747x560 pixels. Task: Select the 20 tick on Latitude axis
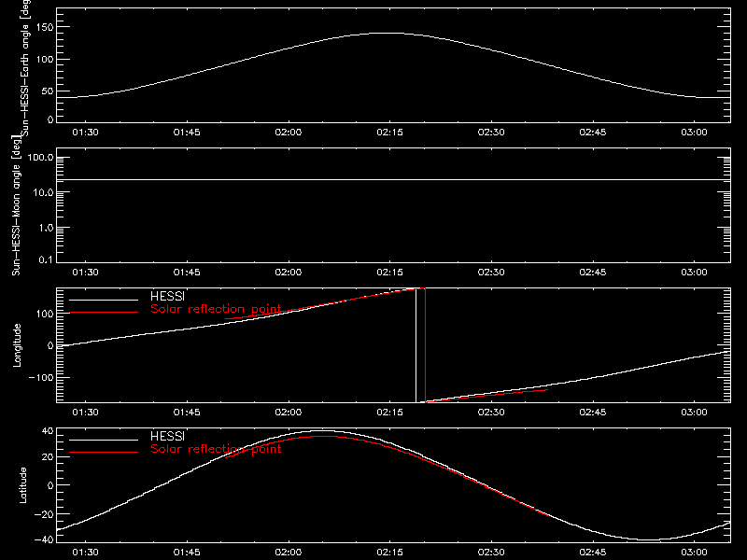point(48,456)
